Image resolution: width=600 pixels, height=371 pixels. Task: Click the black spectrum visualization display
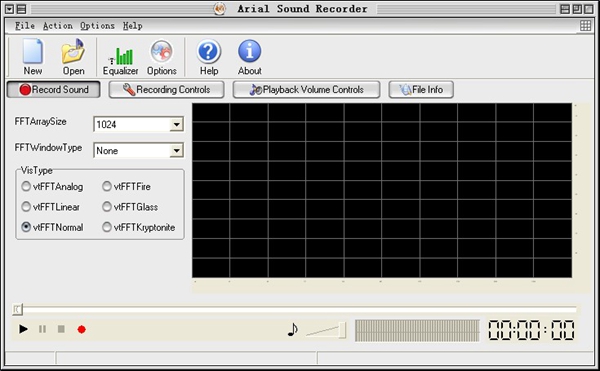(382, 190)
